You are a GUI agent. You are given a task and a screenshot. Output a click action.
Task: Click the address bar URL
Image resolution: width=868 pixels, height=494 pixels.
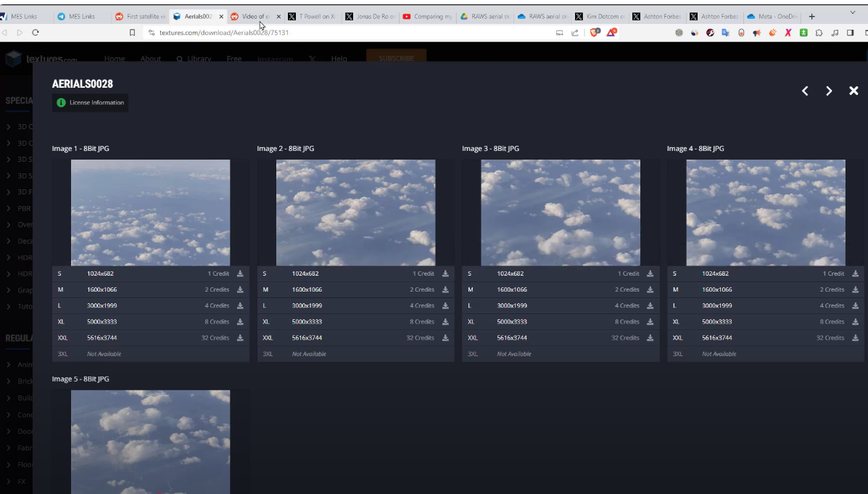point(223,33)
